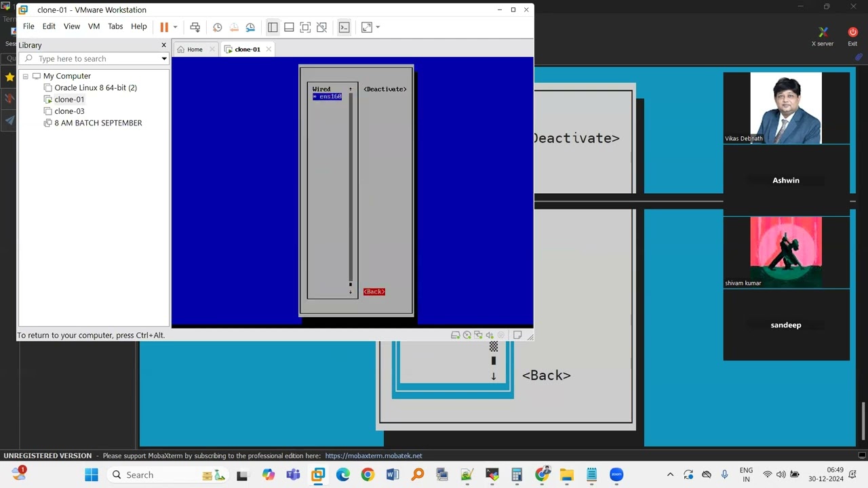Open the Help menu in VMware Workstation
868x488 pixels.
pyautogui.click(x=139, y=26)
